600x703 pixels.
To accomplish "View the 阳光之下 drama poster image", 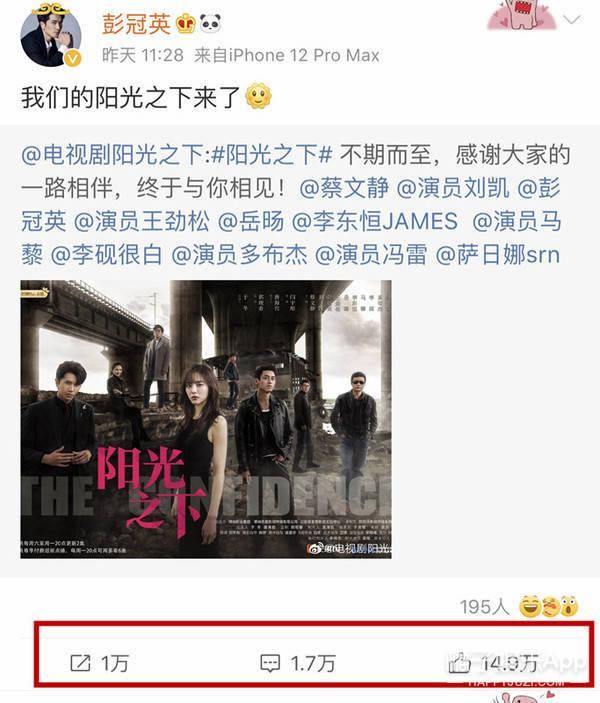I will 206,419.
